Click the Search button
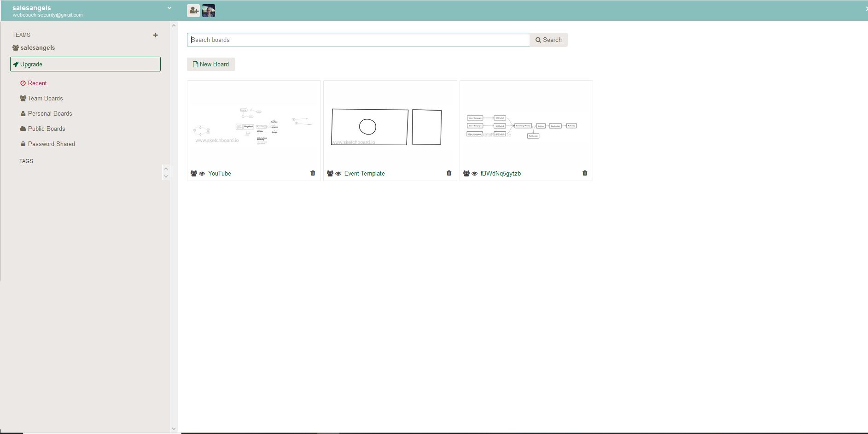The width and height of the screenshot is (868, 434). (548, 40)
